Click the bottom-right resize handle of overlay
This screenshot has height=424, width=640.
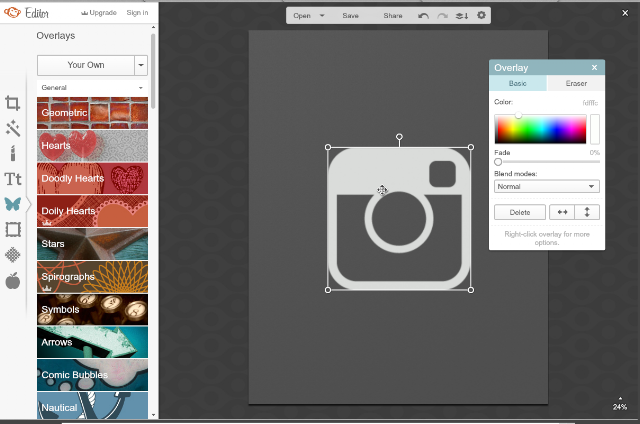point(471,290)
